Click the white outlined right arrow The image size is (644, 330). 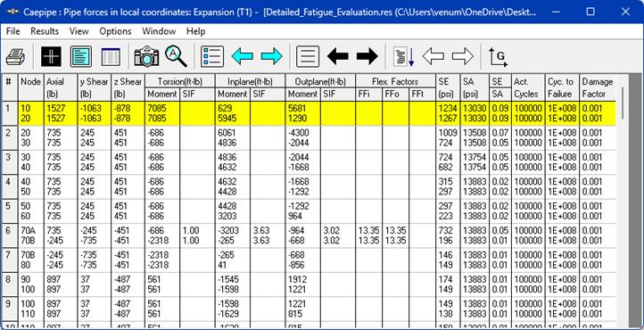[x=462, y=56]
